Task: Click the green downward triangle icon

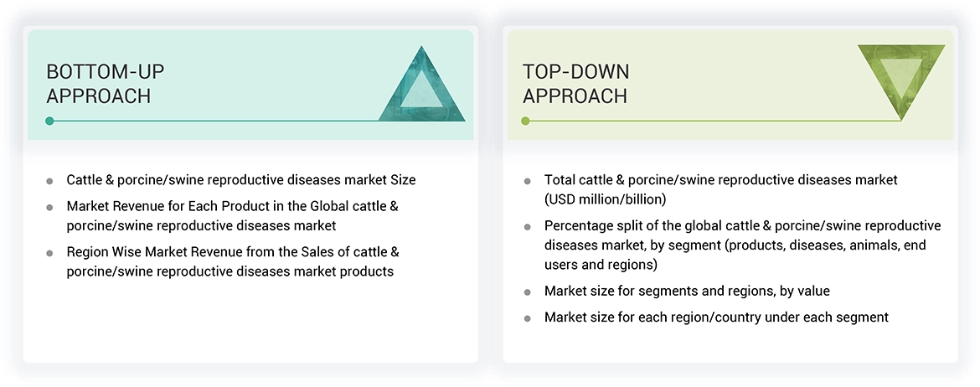Action: pyautogui.click(x=901, y=78)
